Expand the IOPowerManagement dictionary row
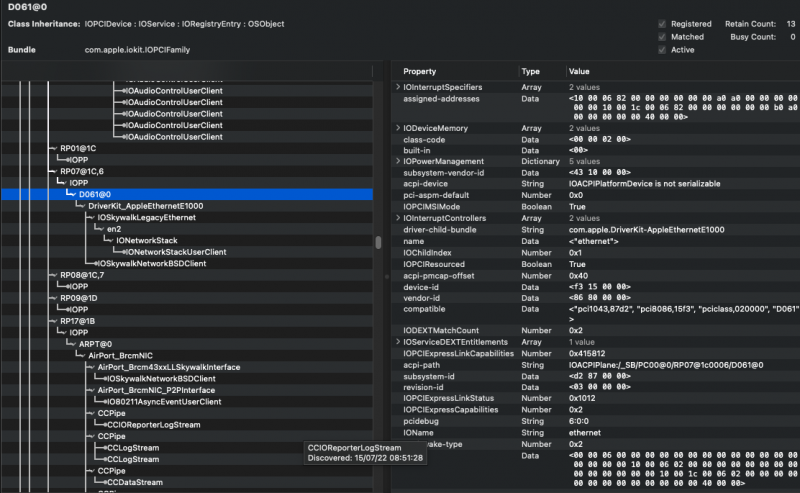 (398, 161)
